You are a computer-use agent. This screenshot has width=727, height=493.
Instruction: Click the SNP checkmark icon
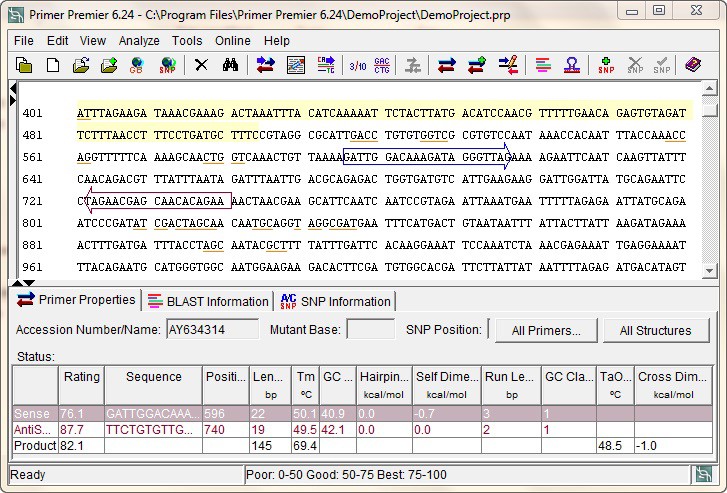click(662, 65)
